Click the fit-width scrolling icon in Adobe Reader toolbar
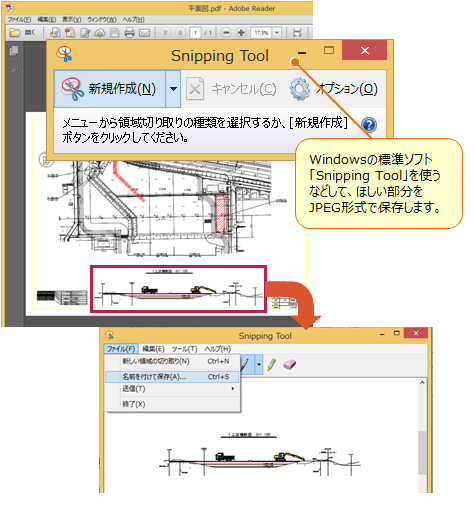475x505 pixels. point(297,32)
